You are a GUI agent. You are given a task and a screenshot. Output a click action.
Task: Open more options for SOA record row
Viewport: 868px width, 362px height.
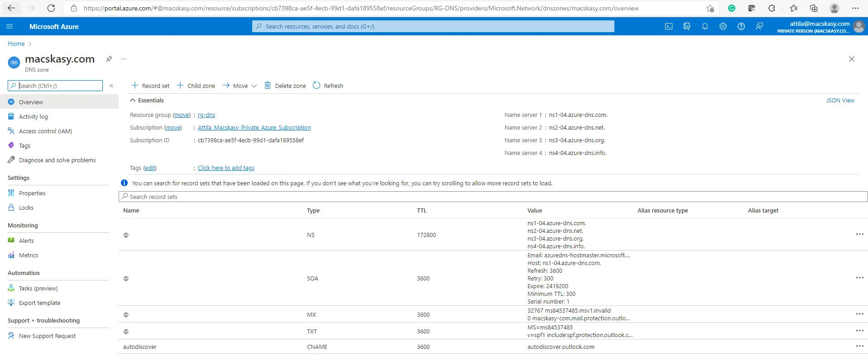(860, 278)
